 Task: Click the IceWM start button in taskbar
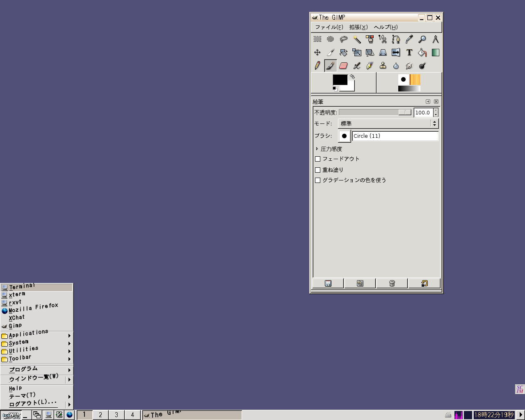[11, 415]
